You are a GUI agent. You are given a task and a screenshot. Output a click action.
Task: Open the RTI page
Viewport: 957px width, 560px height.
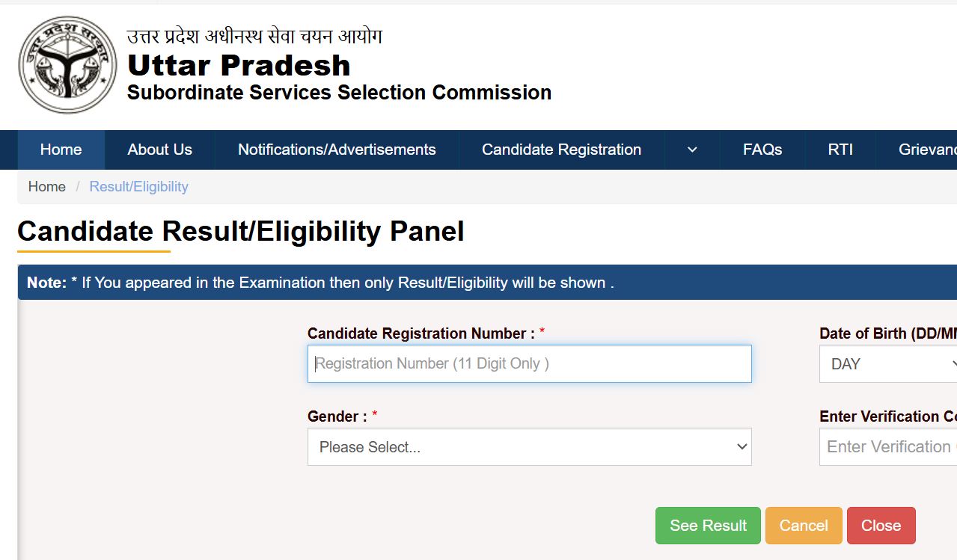point(840,150)
